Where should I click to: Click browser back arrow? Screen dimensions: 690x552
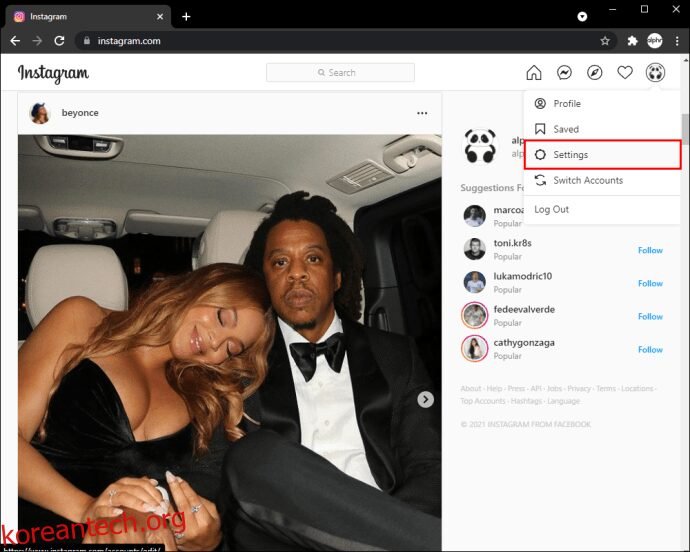pos(15,41)
